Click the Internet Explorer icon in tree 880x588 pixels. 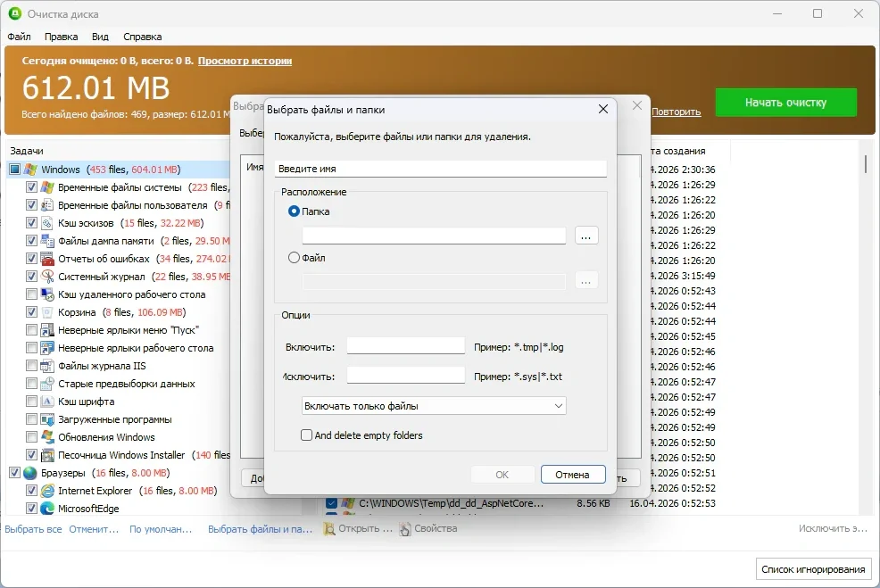[x=47, y=491]
